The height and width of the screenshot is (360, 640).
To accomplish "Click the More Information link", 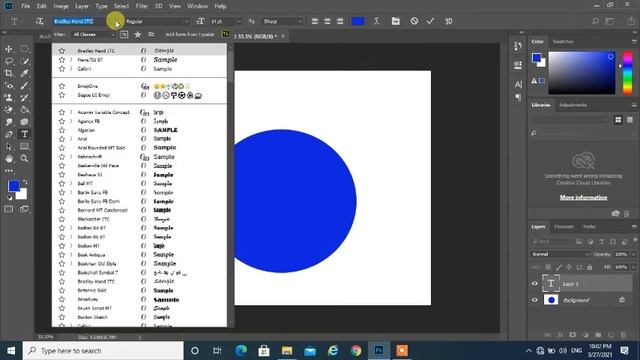I will coord(583,198).
